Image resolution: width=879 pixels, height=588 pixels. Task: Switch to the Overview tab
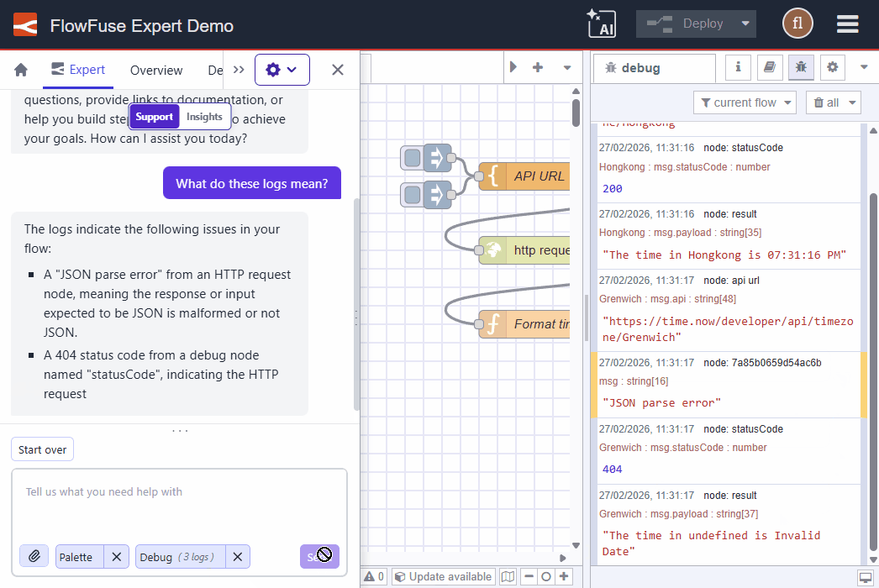pos(156,71)
